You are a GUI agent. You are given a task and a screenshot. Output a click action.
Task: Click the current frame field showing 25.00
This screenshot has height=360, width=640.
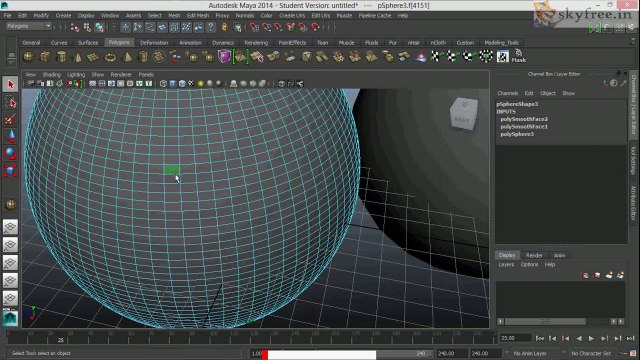pos(515,338)
